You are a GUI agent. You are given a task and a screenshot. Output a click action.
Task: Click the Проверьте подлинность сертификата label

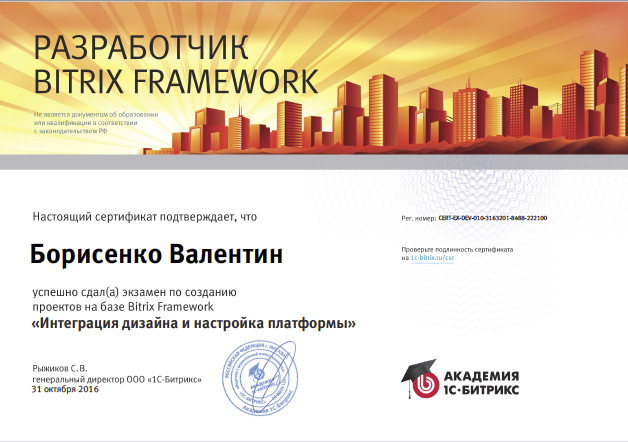pyautogui.click(x=457, y=249)
